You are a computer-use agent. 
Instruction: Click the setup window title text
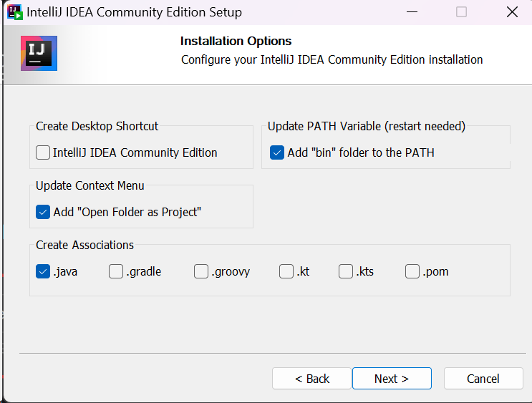coord(134,12)
